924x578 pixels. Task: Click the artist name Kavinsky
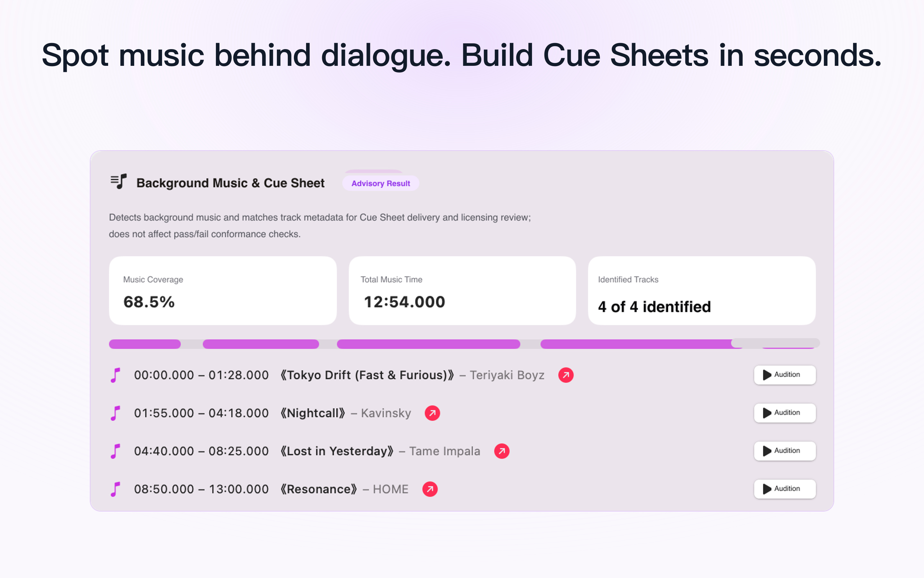(386, 413)
